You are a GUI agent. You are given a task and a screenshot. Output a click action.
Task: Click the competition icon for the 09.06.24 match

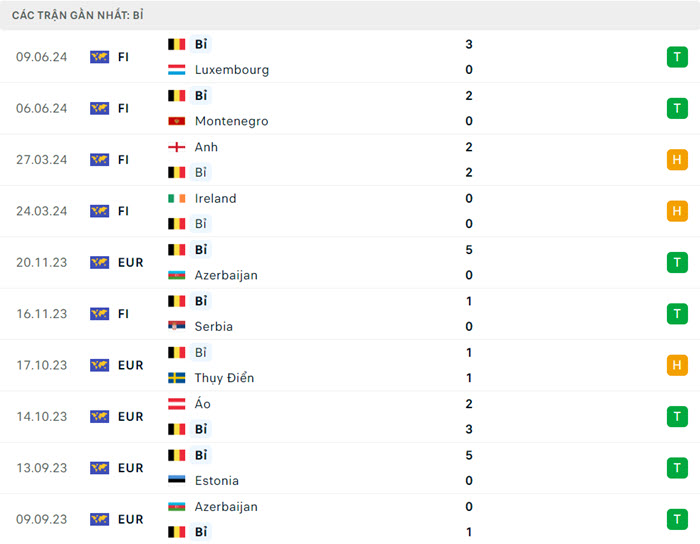[99, 57]
